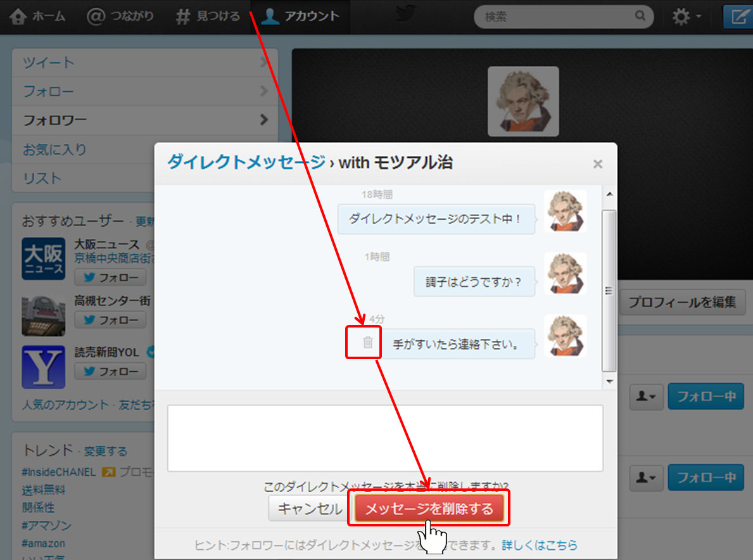Click the search magnifier icon

coord(640,16)
